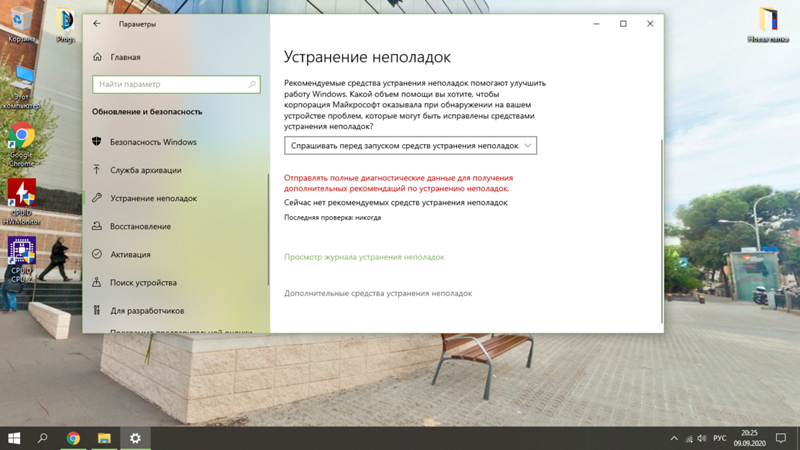Click the shield icon for Windows Security
Screen dimensions: 800x450
[x=97, y=141]
